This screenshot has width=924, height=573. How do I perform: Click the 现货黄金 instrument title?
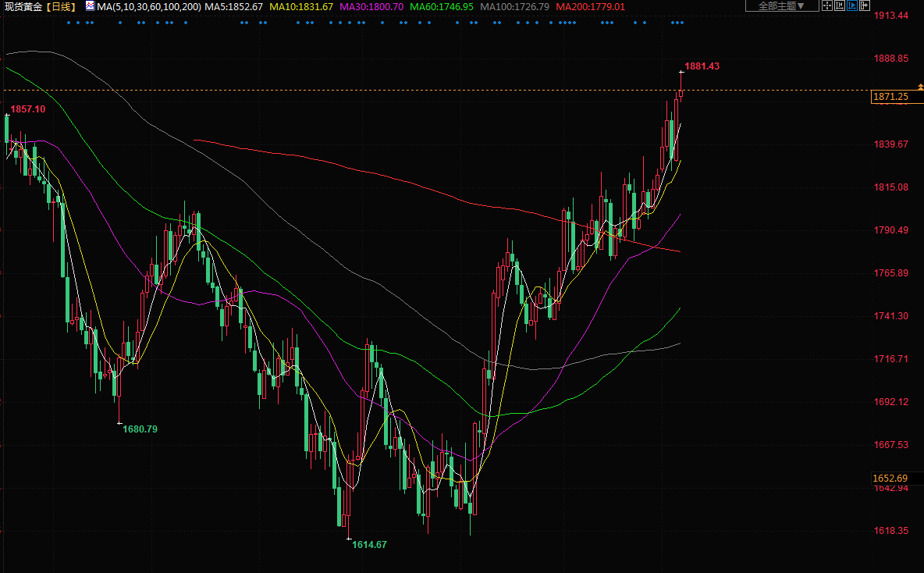[x=23, y=6]
